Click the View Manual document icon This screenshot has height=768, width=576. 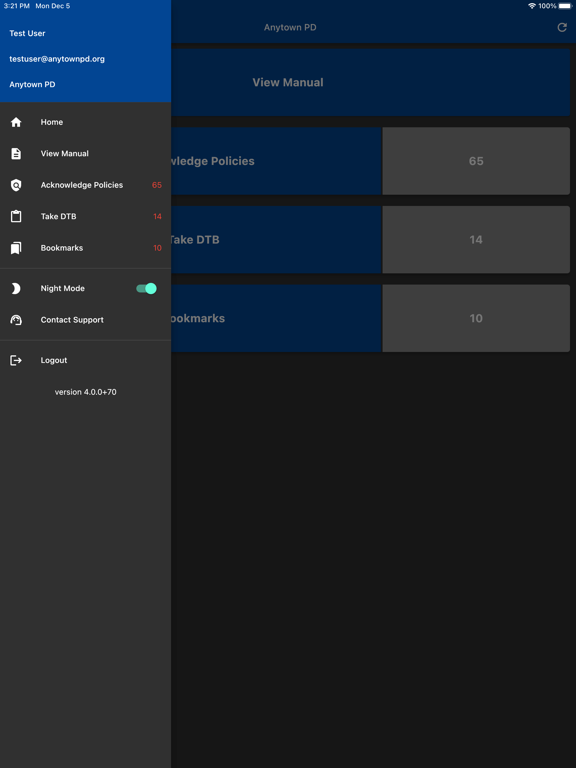click(x=16, y=153)
